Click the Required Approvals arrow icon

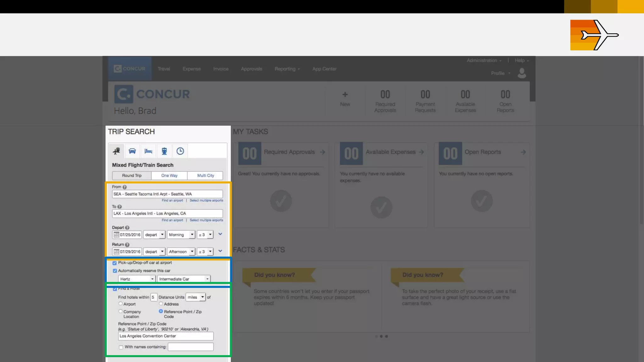(x=323, y=152)
